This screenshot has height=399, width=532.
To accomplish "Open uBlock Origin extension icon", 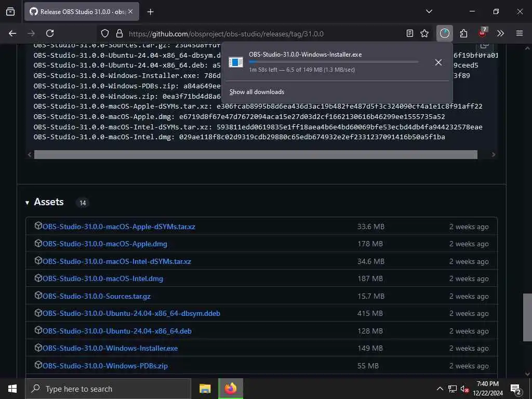I will point(483,33).
